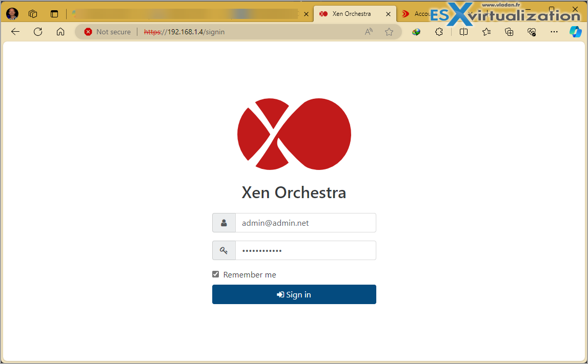Open the Favorites list icon
The width and height of the screenshot is (588, 364).
coord(486,32)
